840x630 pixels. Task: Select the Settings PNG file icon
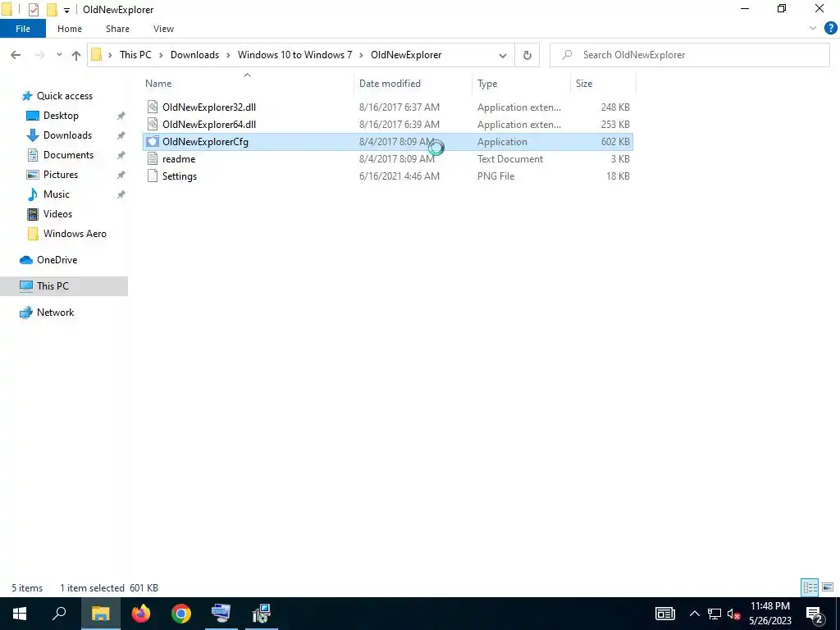tap(153, 176)
